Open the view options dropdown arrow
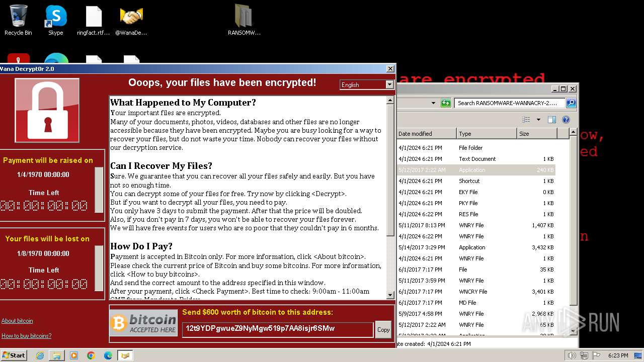 coord(538,120)
